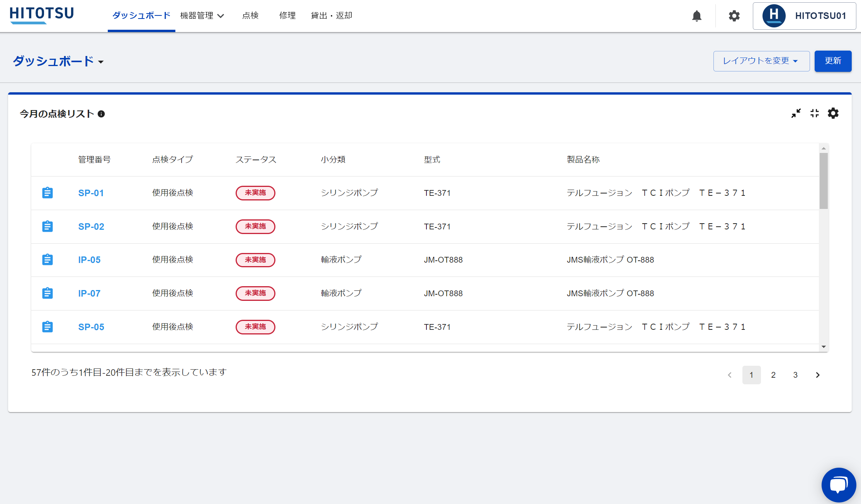Open the SP-02 management number link

click(91, 227)
